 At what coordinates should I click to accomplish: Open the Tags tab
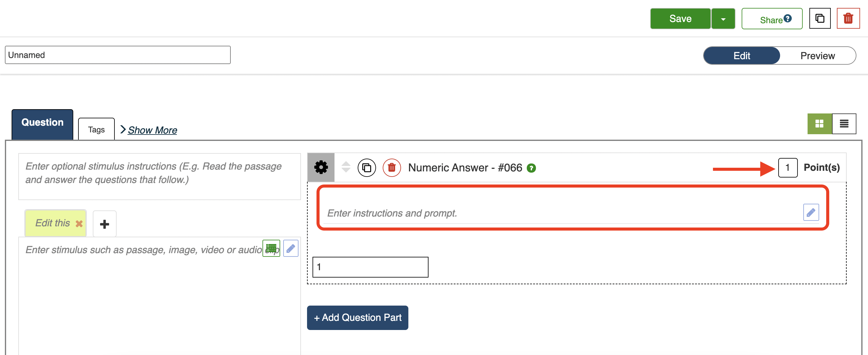click(x=96, y=130)
